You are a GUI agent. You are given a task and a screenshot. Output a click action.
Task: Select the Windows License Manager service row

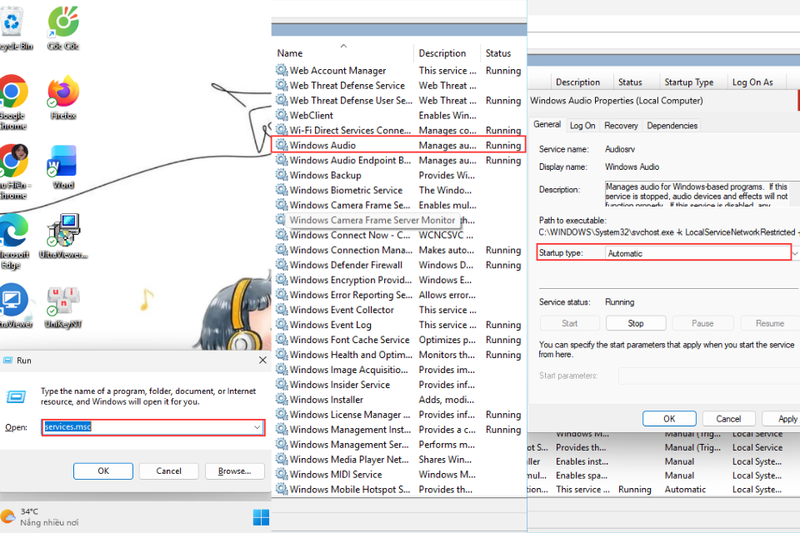coord(399,414)
